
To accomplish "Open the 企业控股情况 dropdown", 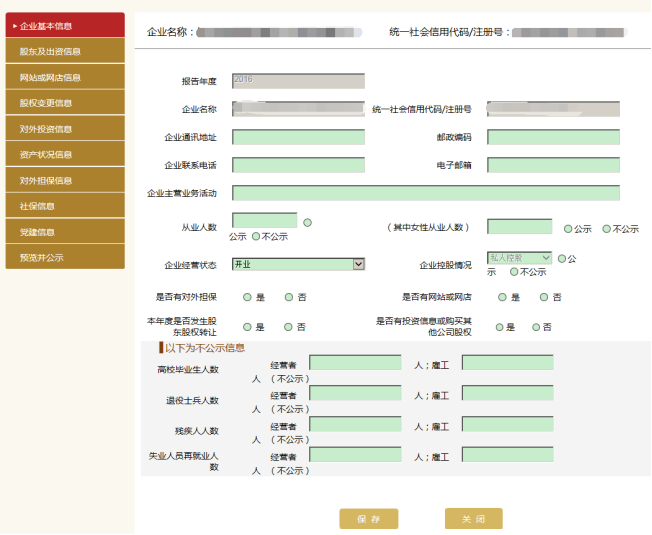I will (519, 258).
